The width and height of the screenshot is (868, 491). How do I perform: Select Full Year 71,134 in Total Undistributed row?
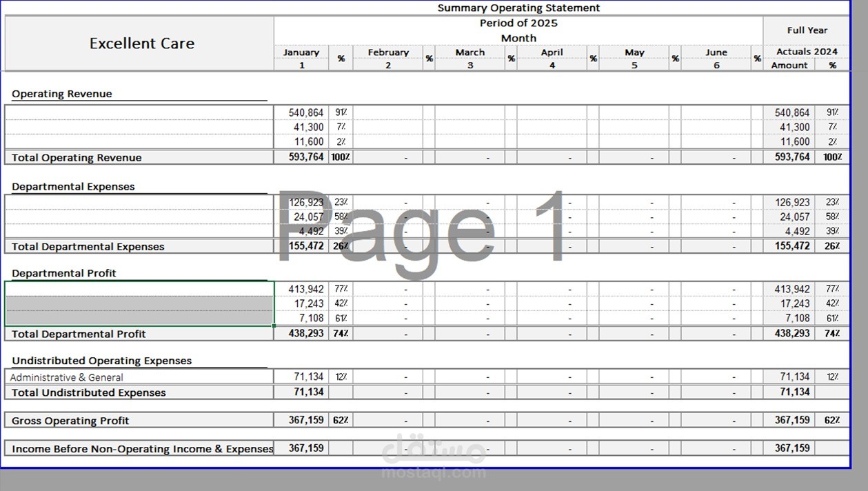click(x=795, y=392)
